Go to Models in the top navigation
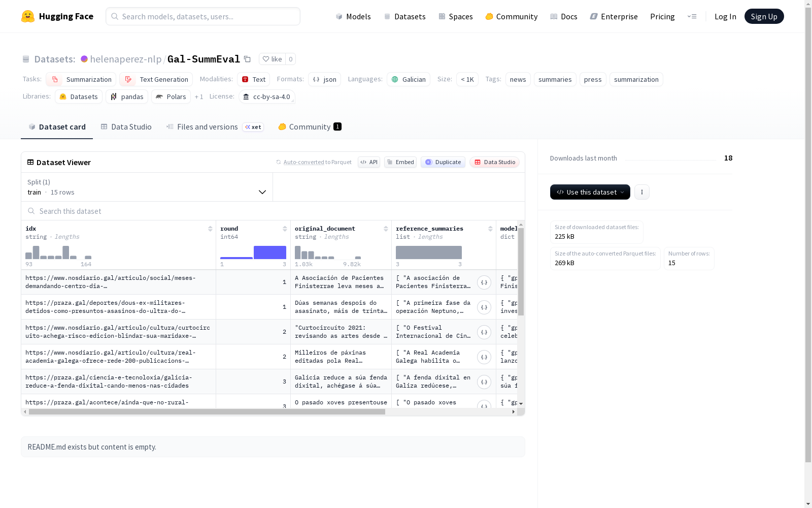Screen dimensions: 812x508 tap(353, 16)
